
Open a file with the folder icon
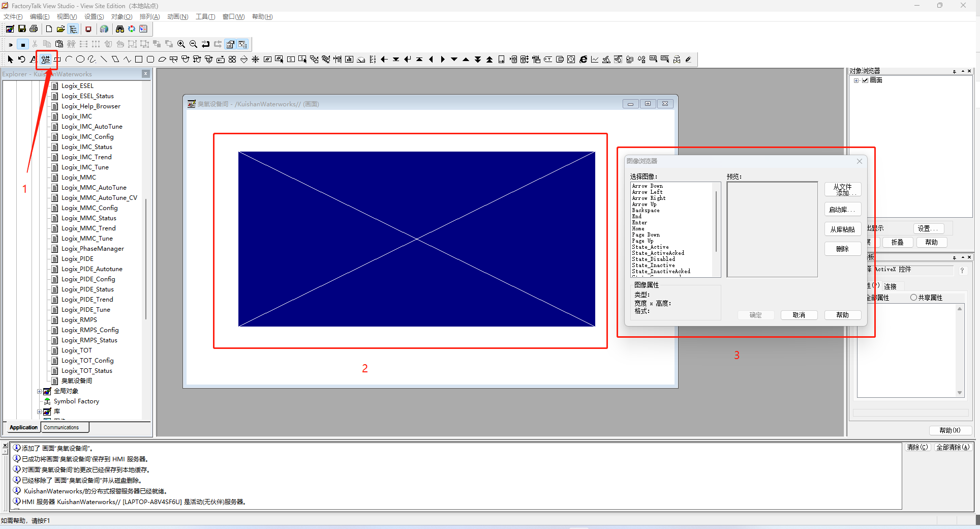pos(61,29)
